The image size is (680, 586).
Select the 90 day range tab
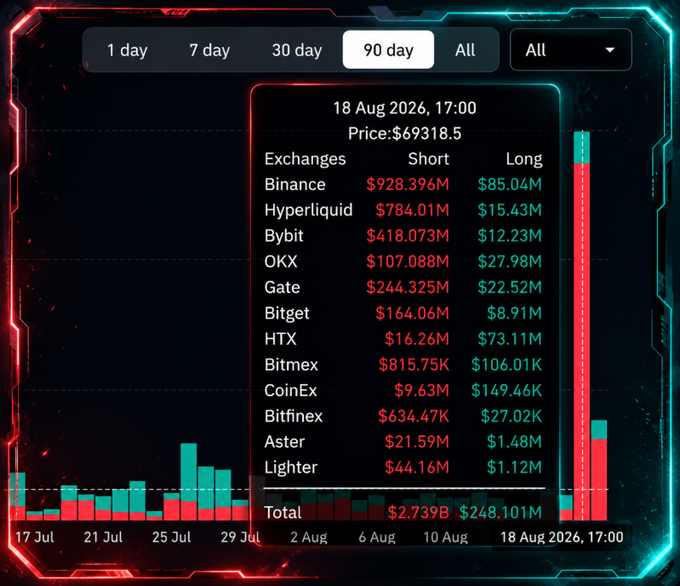(x=388, y=49)
